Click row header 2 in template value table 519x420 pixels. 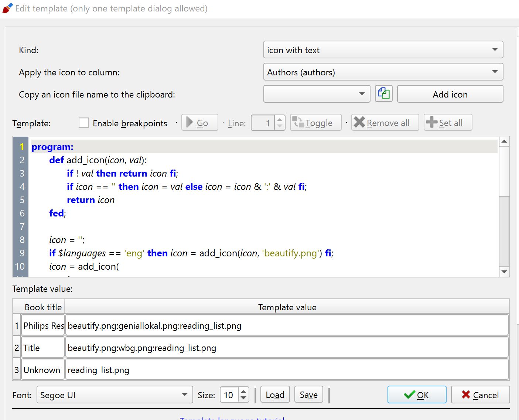17,348
